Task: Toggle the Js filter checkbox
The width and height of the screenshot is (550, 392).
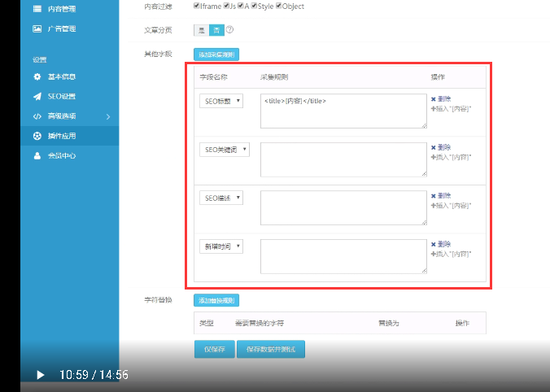Action: [x=227, y=6]
